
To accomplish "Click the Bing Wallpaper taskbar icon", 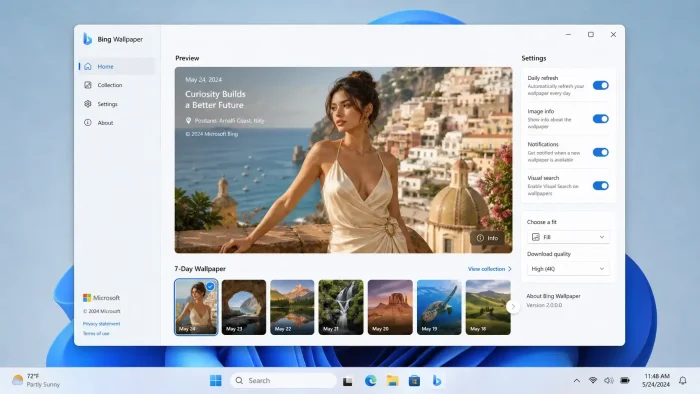I will pos(437,381).
